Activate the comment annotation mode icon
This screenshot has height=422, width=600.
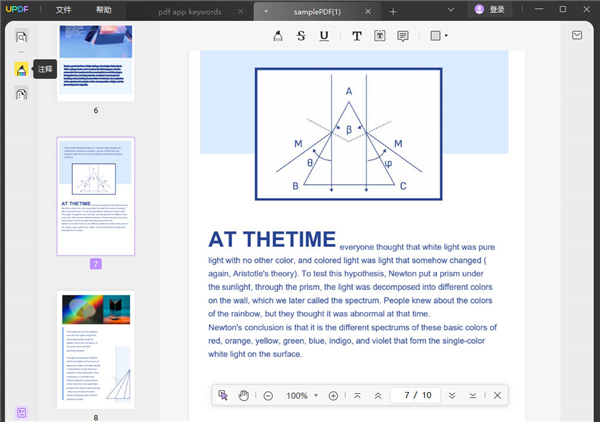pyautogui.click(x=21, y=69)
